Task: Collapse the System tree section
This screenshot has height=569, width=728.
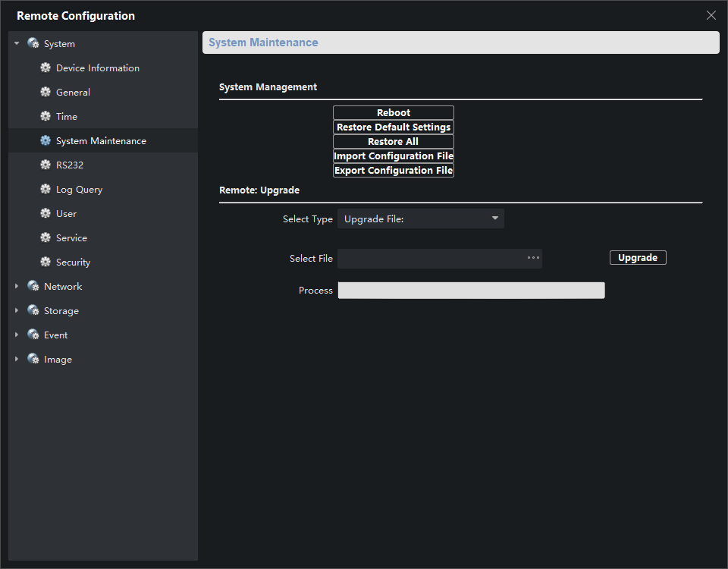Action: click(x=17, y=44)
